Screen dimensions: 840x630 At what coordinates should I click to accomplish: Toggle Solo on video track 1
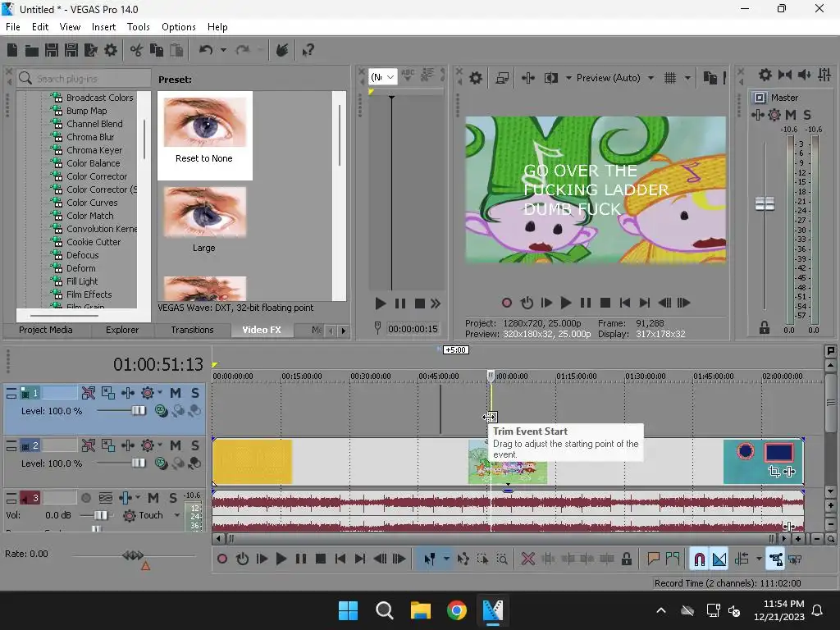pos(195,393)
